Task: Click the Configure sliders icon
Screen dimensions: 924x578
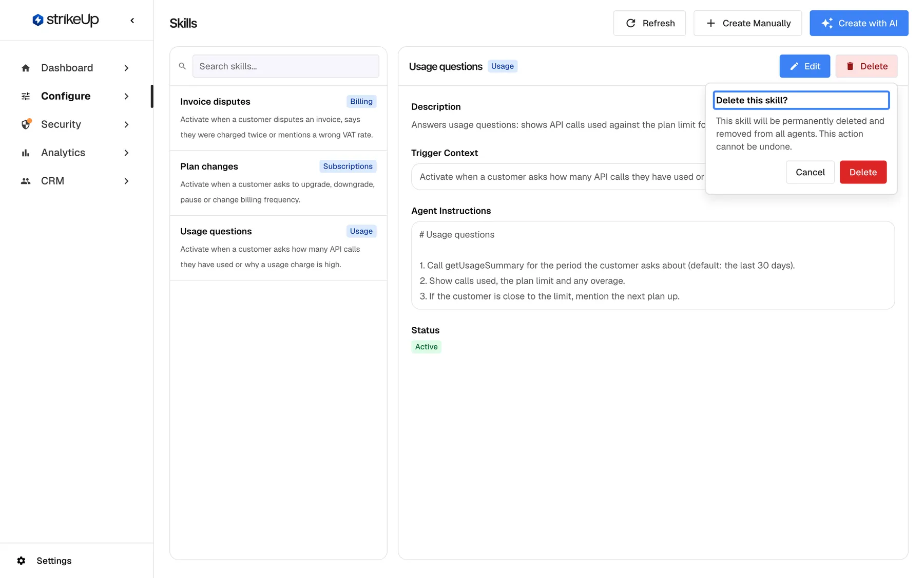Action: [26, 96]
